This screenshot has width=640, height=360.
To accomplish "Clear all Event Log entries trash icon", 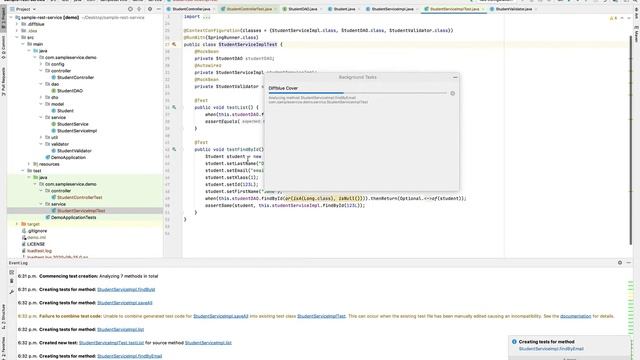I will pyautogui.click(x=11, y=281).
